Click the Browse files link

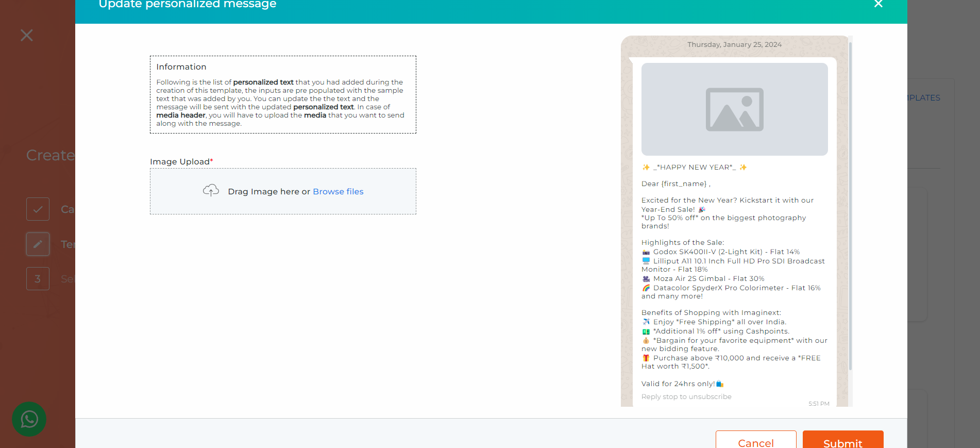pos(338,191)
